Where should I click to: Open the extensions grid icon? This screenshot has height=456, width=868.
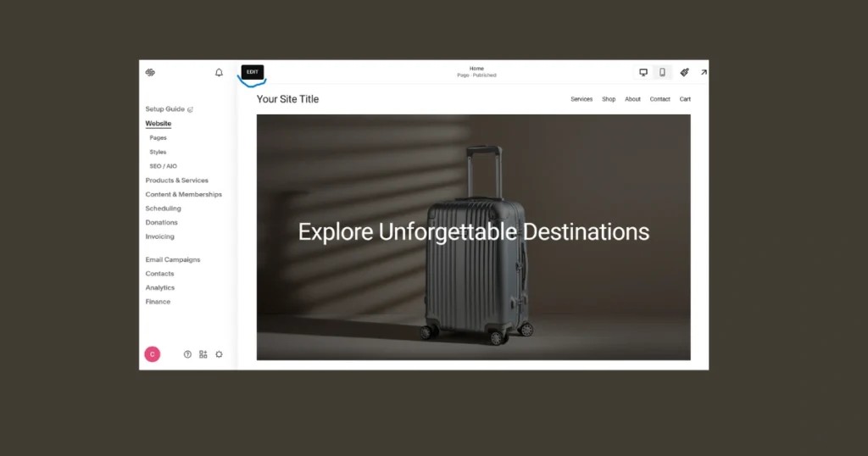click(203, 354)
